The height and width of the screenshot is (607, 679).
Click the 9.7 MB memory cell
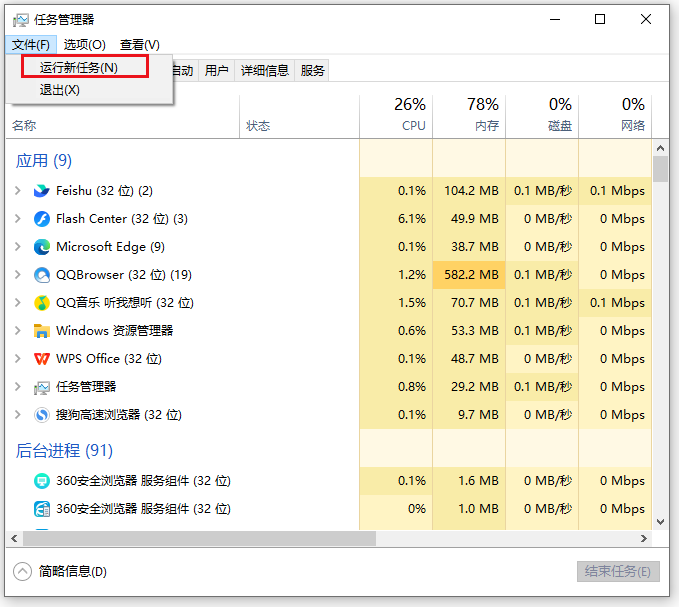(x=469, y=415)
